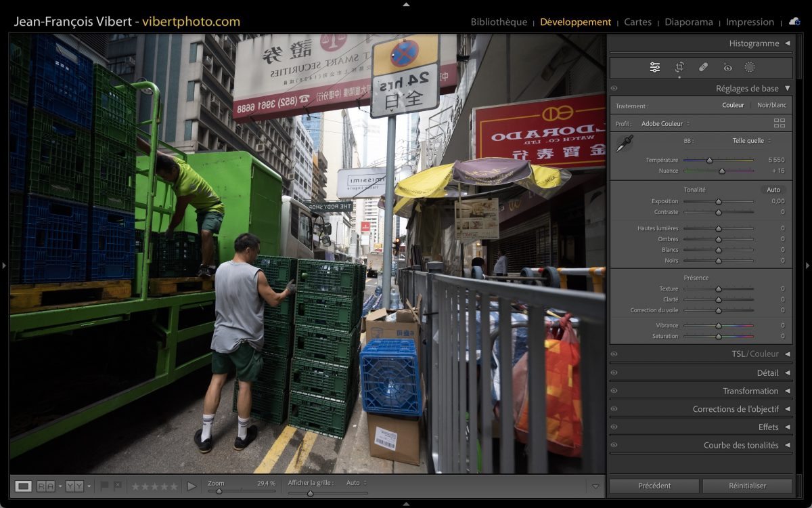Viewport: 812px width, 508px height.
Task: Switch to the Bibliothèque module
Action: click(499, 22)
